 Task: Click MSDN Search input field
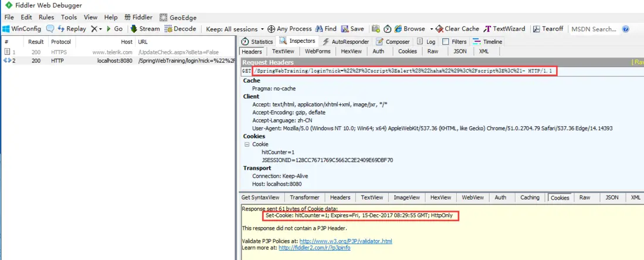click(x=594, y=29)
